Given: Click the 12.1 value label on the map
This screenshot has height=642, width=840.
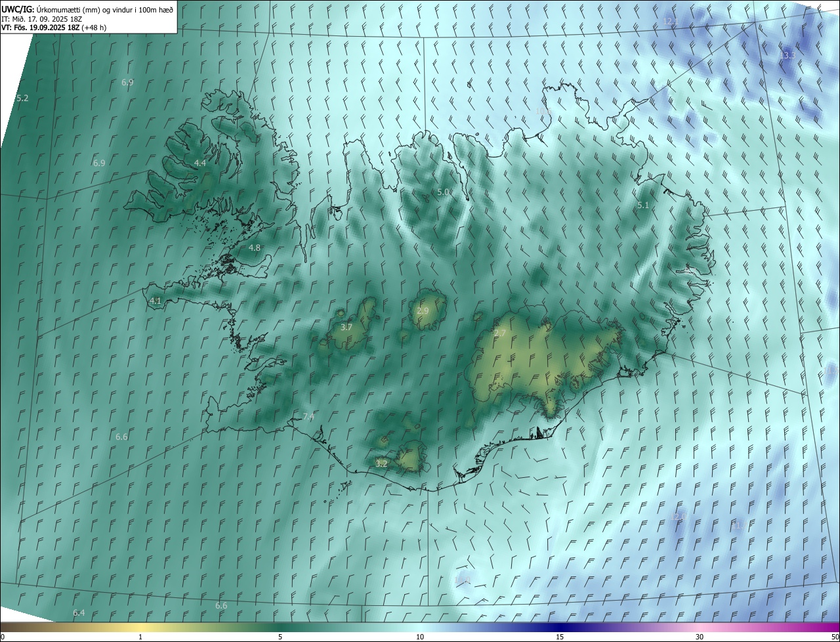Looking at the screenshot, I should click(x=670, y=22).
